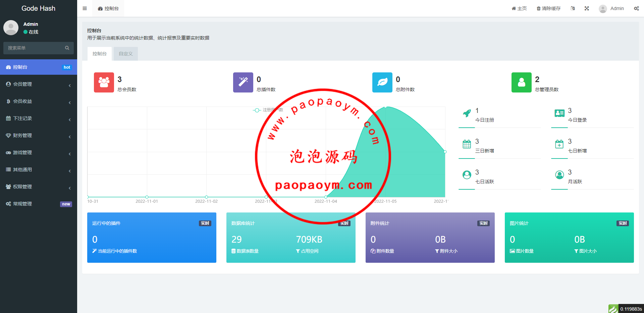Click 清除缓存 clear cache button

[x=548, y=8]
